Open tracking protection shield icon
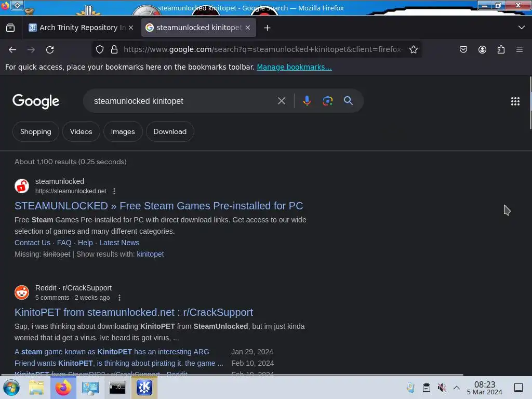Image resolution: width=532 pixels, height=399 pixels. click(x=99, y=49)
